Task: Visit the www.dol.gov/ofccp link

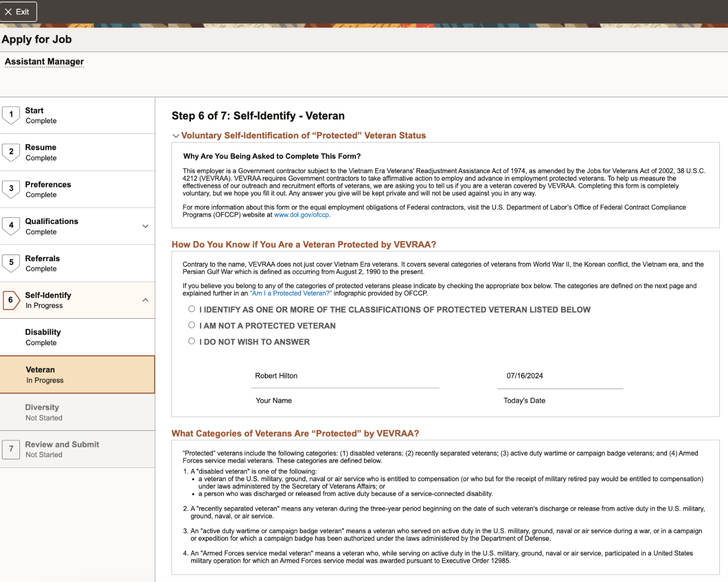Action: pos(301,215)
